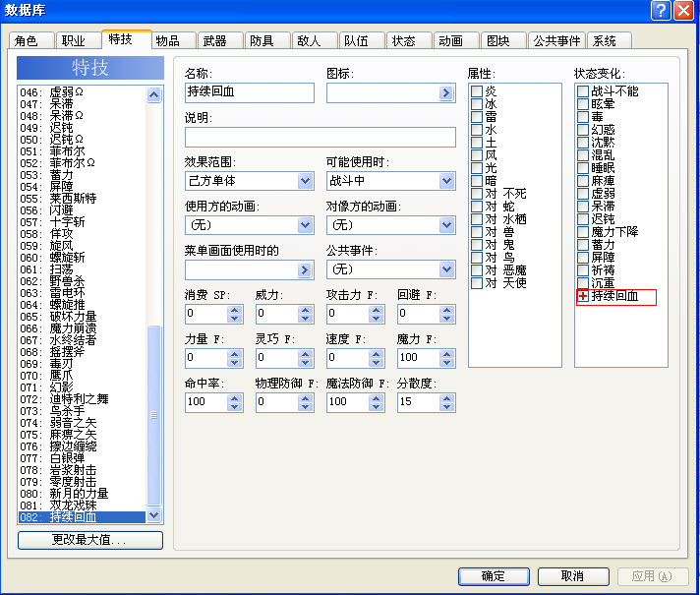Switch to the 角色 tab

pos(31,40)
